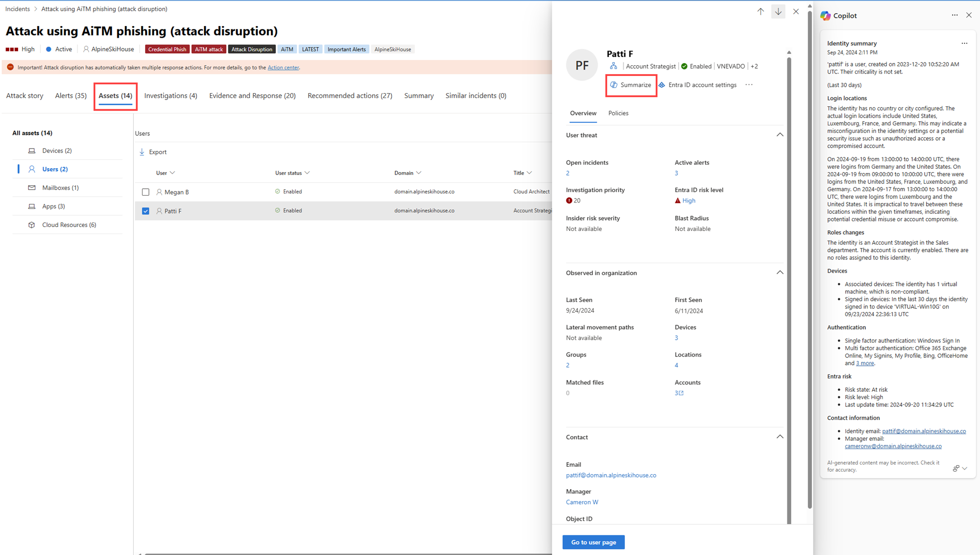Open Cloud Resources asset category
Image resolution: width=980 pixels, height=555 pixels.
coord(69,225)
